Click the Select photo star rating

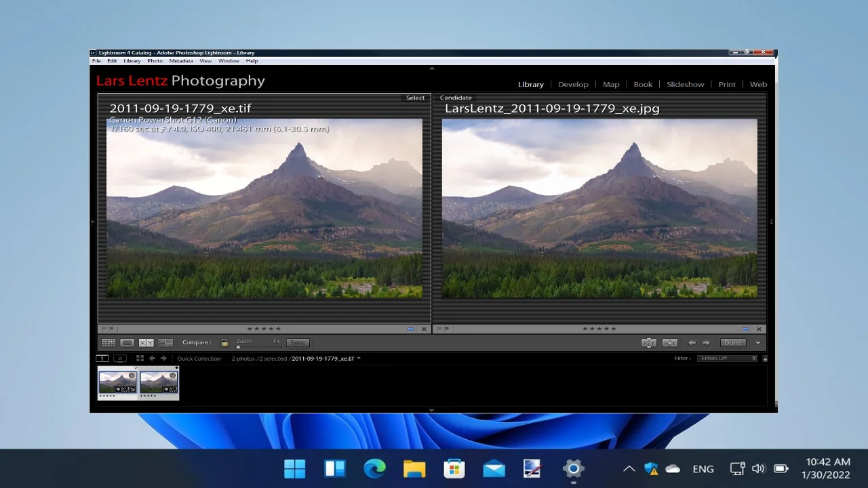click(x=264, y=329)
